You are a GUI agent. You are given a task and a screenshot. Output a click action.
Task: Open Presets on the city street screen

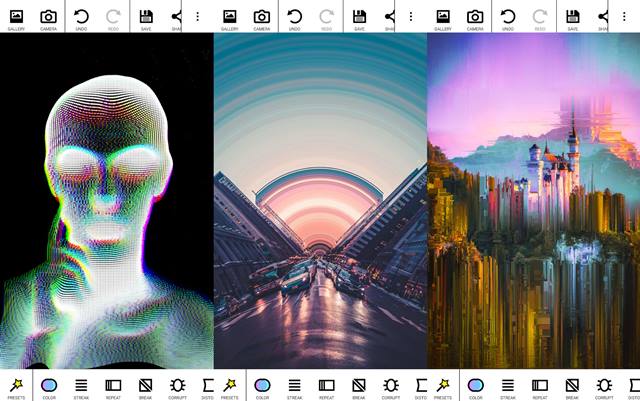tap(230, 388)
